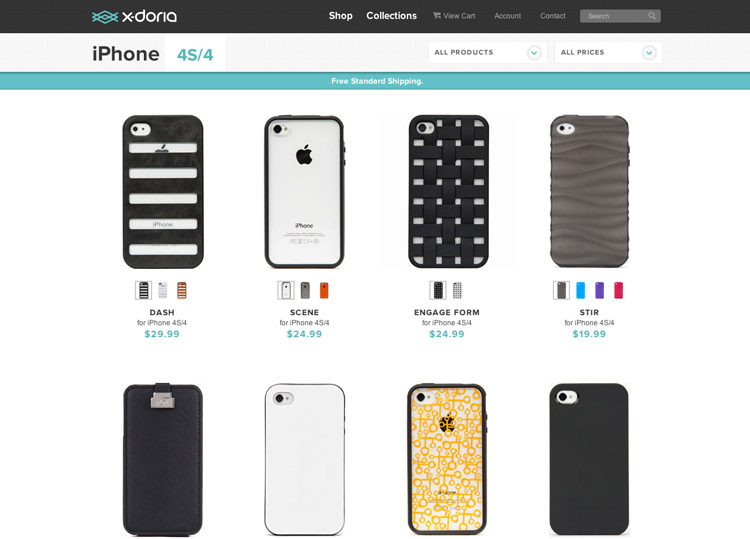This screenshot has height=539, width=750.
Task: Choose the gray Scene case variant
Action: coord(305,290)
